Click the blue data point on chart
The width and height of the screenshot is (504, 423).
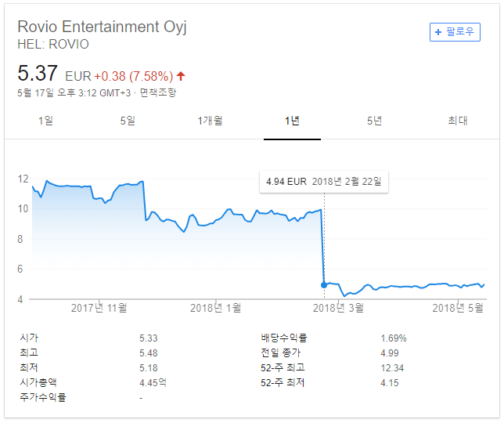(324, 285)
